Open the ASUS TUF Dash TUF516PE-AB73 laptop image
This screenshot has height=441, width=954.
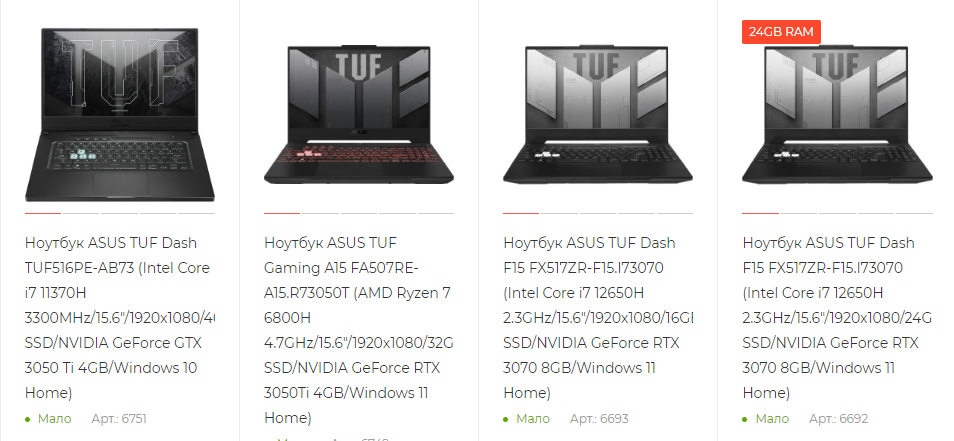120,114
